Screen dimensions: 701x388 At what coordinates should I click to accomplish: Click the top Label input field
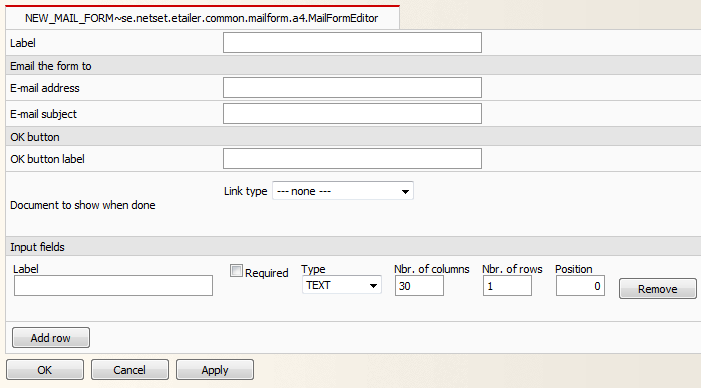tap(352, 42)
